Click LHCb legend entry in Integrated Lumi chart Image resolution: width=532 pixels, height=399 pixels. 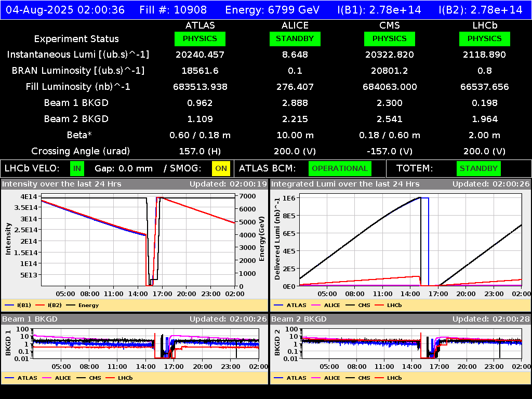pyautogui.click(x=388, y=305)
